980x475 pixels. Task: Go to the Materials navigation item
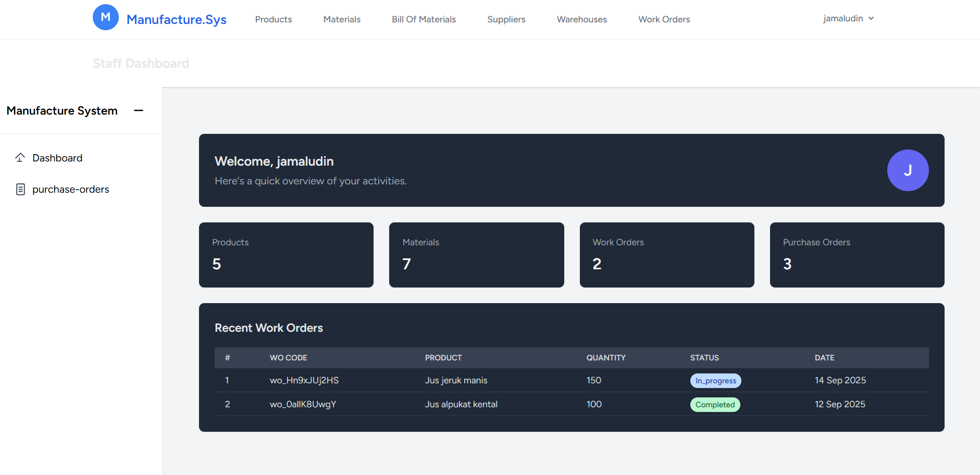(342, 19)
